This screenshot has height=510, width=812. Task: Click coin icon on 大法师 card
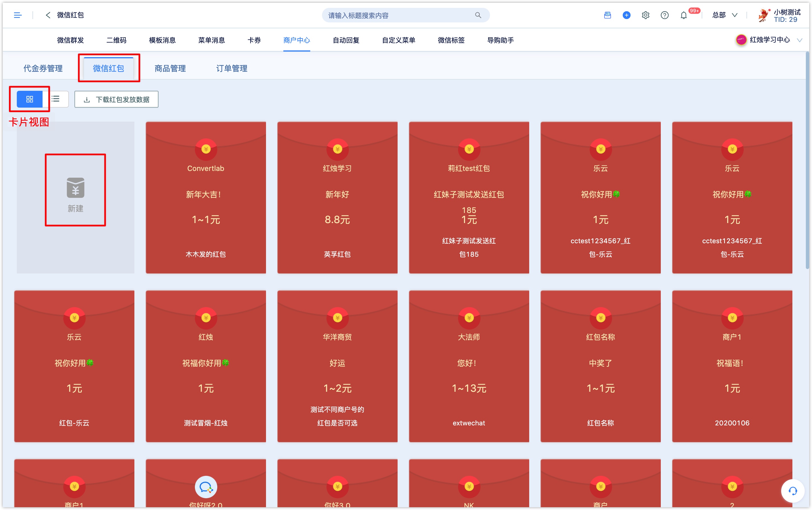[469, 318]
